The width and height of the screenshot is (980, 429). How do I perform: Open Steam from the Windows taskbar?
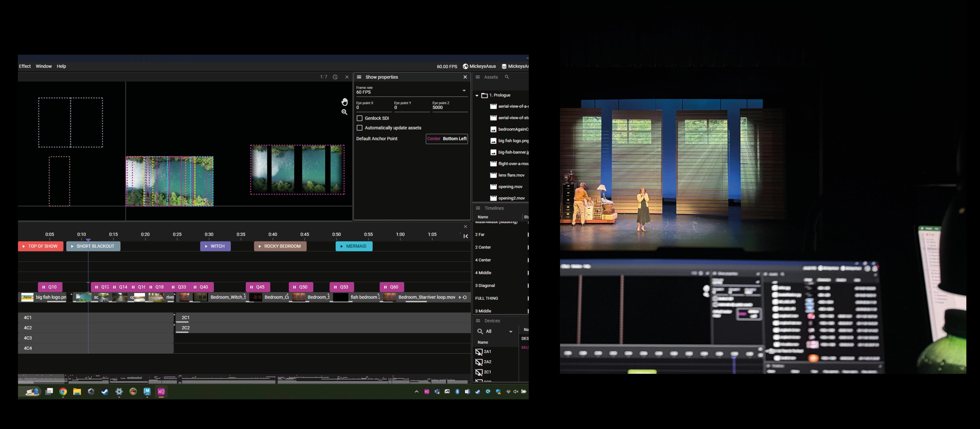tap(105, 392)
